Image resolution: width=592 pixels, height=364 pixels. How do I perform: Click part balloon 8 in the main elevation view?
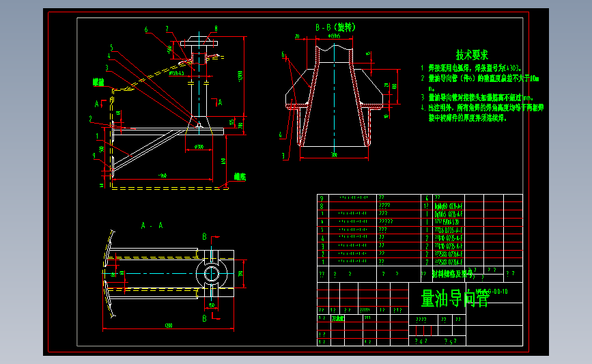pyautogui.click(x=216, y=28)
